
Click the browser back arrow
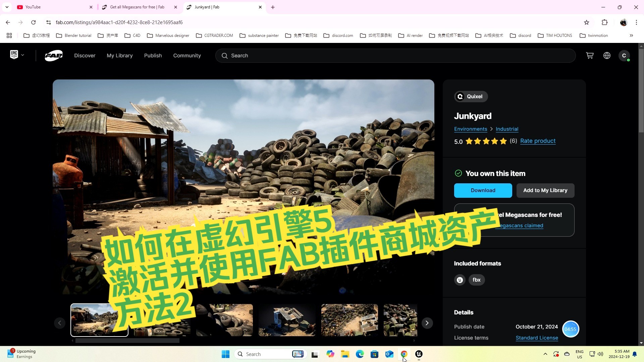[x=8, y=22]
